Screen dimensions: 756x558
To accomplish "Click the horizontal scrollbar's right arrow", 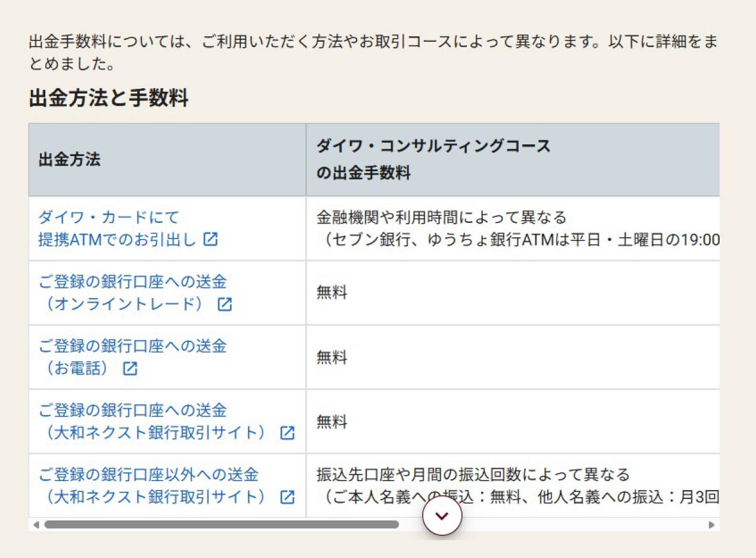I will click(x=711, y=525).
